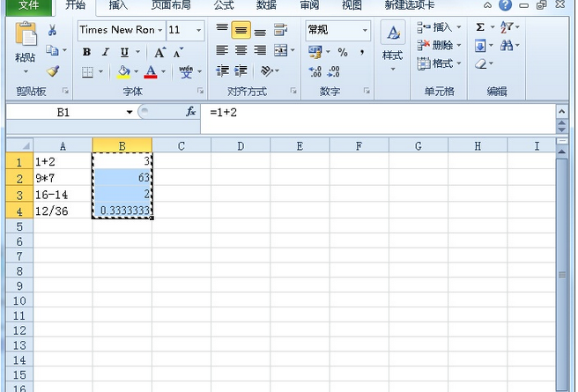Select the Format Painter brush
The width and height of the screenshot is (578, 392).
tap(52, 71)
